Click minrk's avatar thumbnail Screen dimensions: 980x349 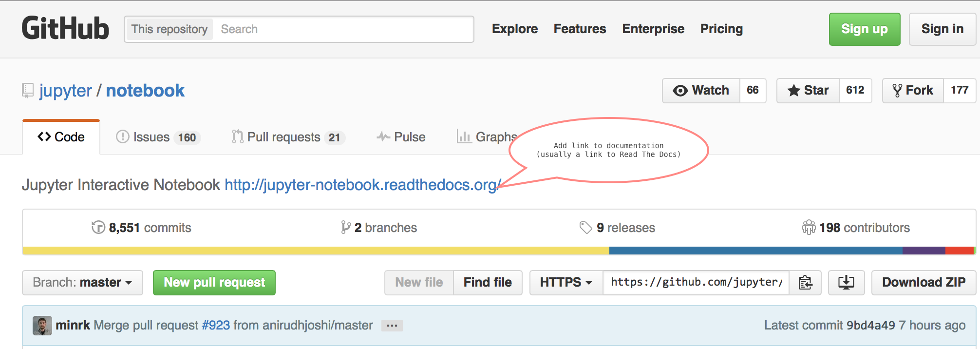[x=42, y=326]
